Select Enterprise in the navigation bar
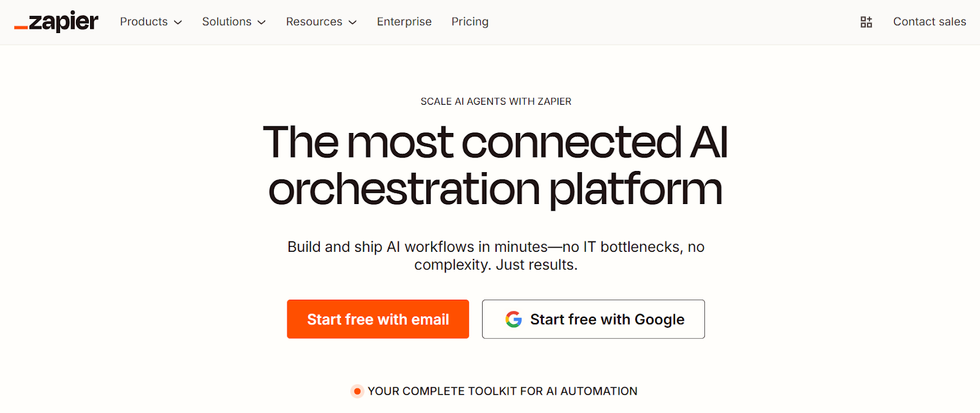 404,21
